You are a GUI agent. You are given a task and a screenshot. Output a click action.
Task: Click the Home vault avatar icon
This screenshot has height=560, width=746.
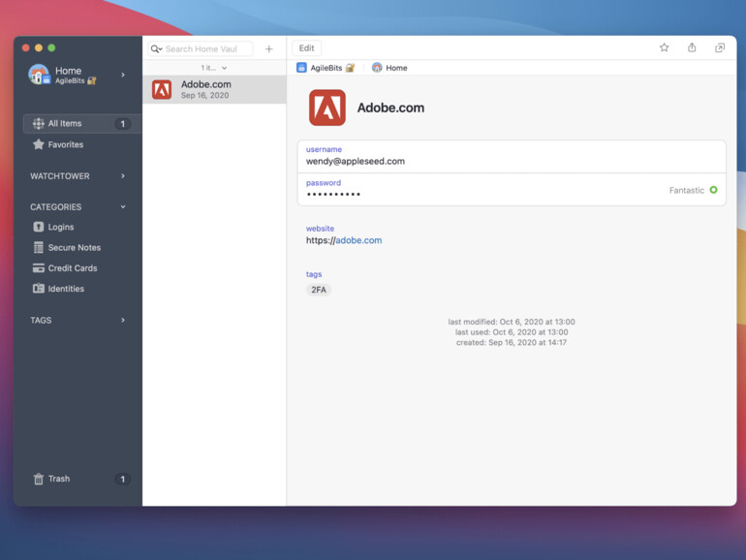point(39,75)
